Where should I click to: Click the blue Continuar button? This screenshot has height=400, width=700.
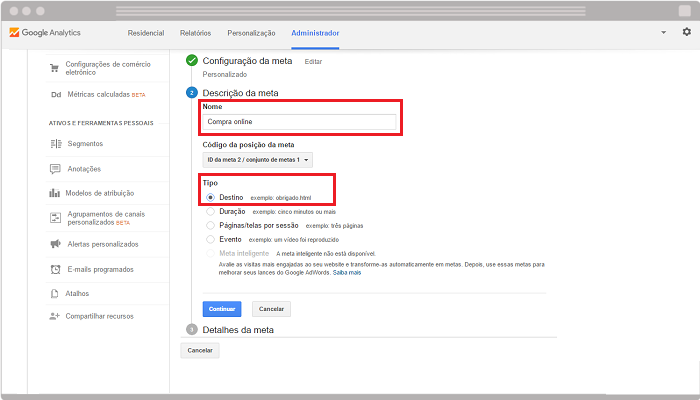tap(222, 309)
